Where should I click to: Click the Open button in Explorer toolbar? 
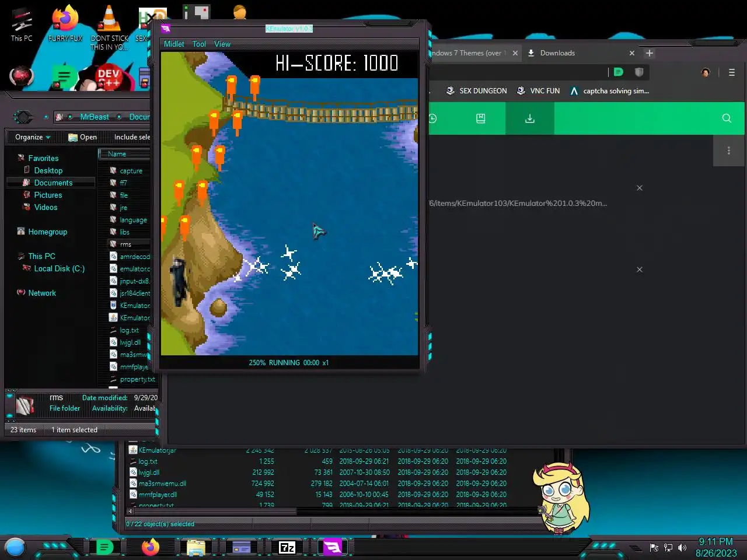click(x=82, y=137)
